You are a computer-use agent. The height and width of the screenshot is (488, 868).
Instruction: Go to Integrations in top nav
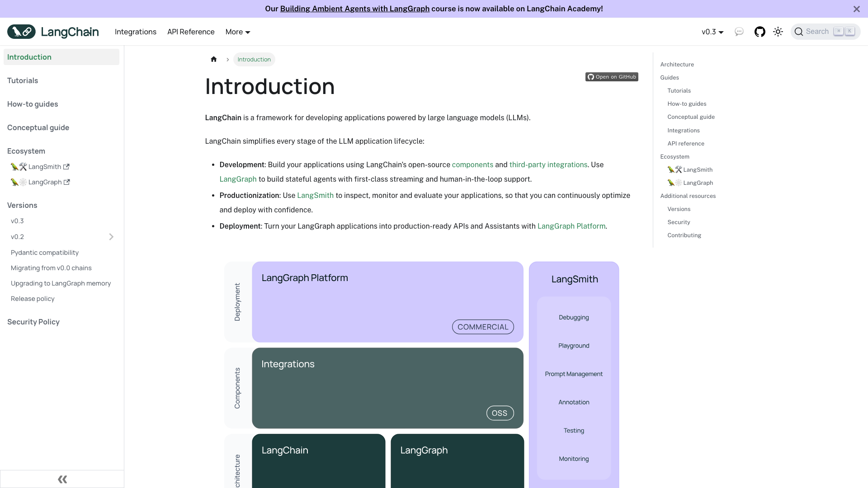point(136,32)
